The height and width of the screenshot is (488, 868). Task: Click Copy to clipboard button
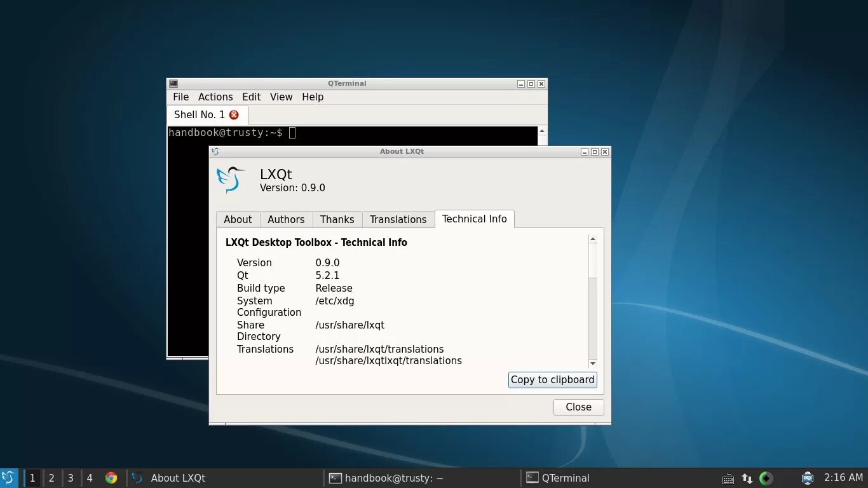coord(553,379)
